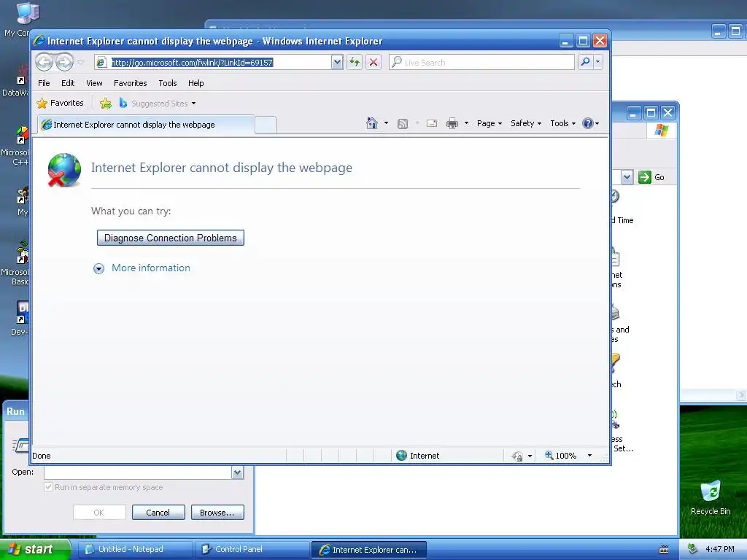Image resolution: width=747 pixels, height=560 pixels.
Task: Expand the address dropdown in Control Panel window
Action: 627,177
